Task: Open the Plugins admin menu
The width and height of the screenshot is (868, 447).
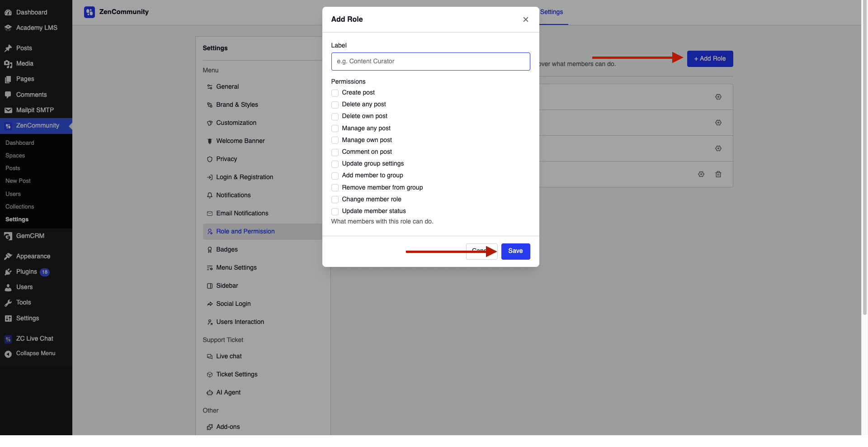Action: 27,272
